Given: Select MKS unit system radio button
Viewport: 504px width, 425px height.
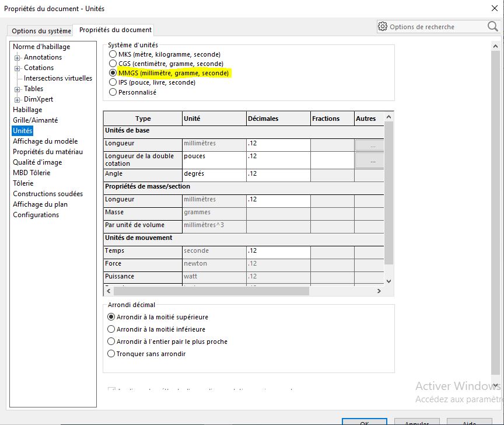Looking at the screenshot, I should pyautogui.click(x=113, y=54).
